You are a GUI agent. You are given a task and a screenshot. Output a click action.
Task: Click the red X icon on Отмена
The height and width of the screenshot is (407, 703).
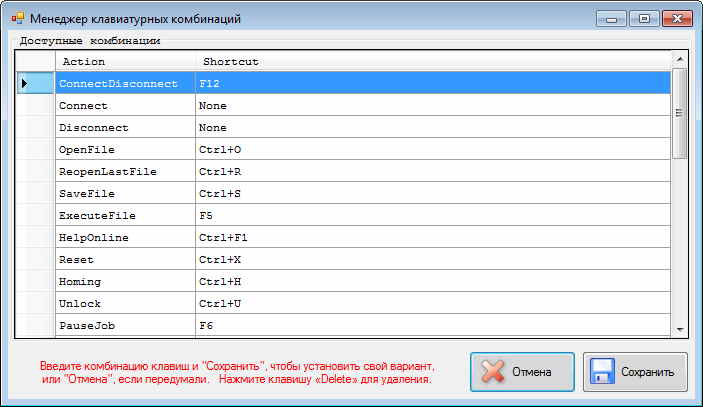(492, 372)
